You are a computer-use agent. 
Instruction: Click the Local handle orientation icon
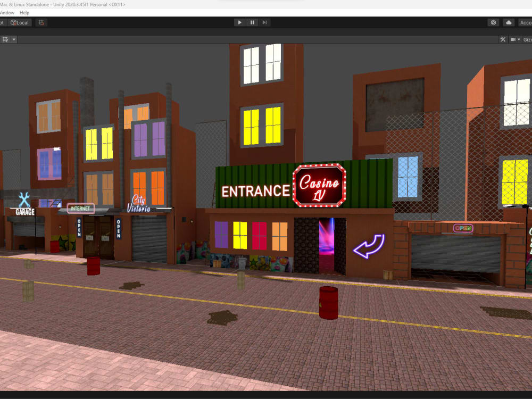pos(19,22)
